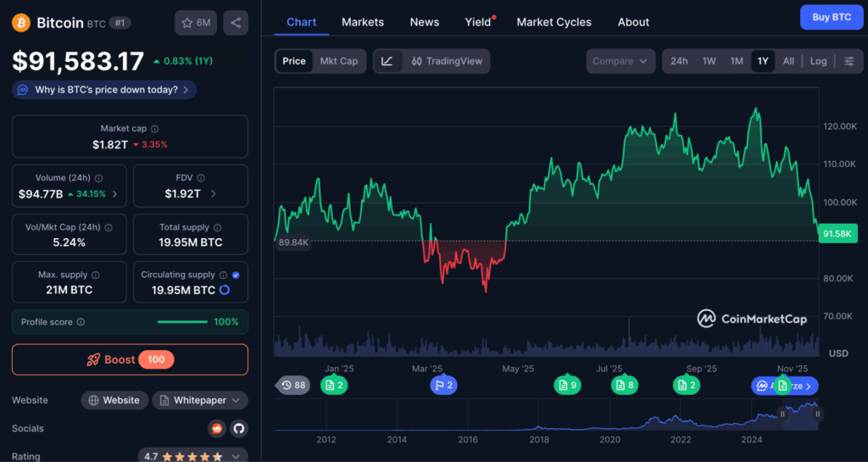Viewport: 868px width, 462px height.
Task: Switch chart to Mkt Cap view
Action: click(x=338, y=61)
